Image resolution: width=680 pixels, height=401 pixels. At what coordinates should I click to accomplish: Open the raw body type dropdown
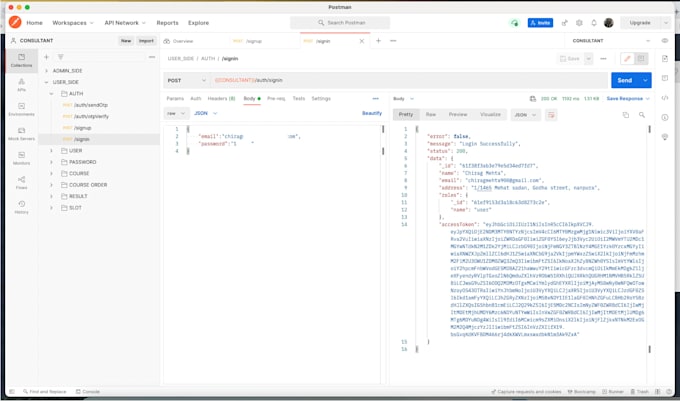(176, 113)
